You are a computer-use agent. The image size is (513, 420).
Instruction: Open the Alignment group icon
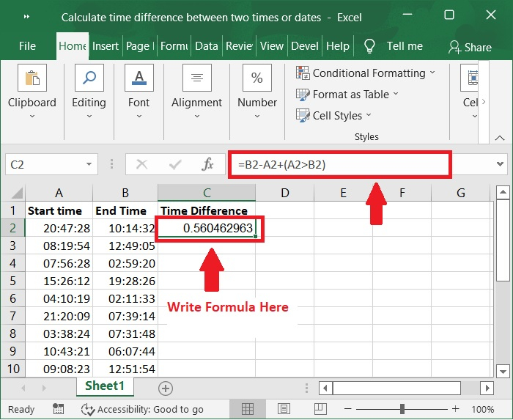pyautogui.click(x=196, y=78)
